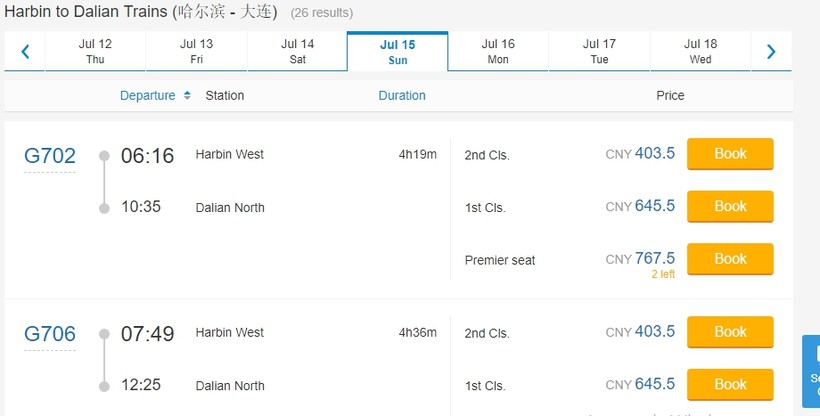Viewport: 820px width, 416px height.
Task: Open train G702 details link
Action: click(50, 156)
